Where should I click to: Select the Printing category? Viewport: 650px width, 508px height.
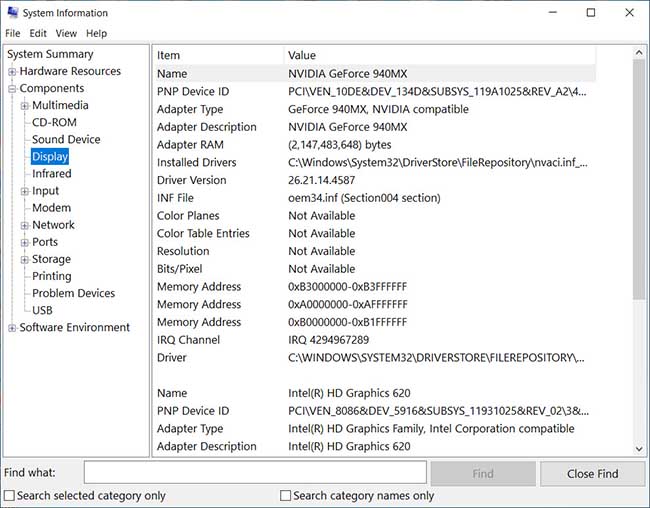[x=52, y=276]
